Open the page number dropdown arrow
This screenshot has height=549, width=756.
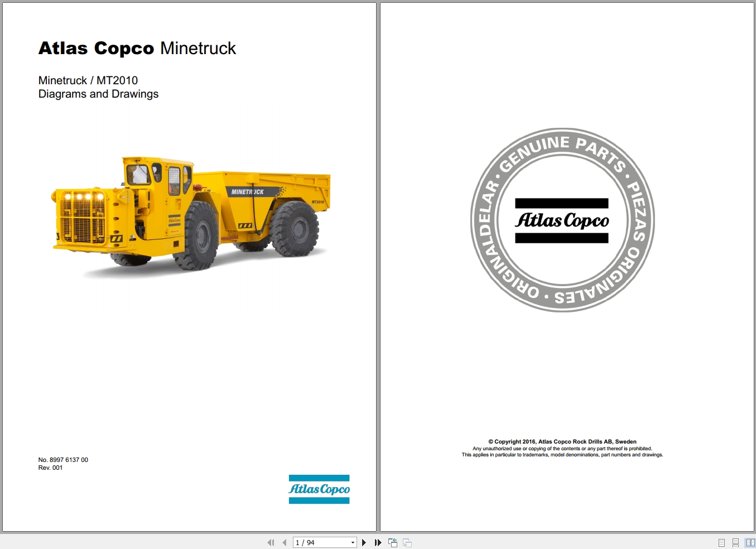point(353,542)
